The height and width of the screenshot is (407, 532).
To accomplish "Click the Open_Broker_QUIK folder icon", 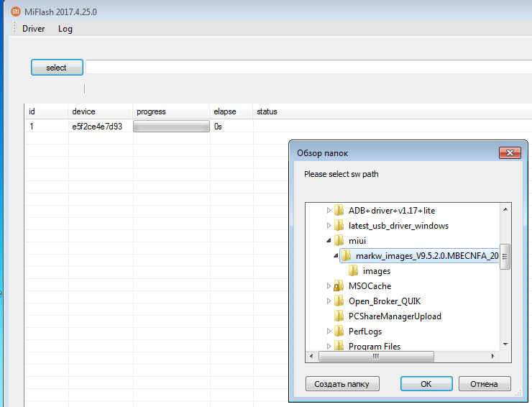I will (339, 301).
